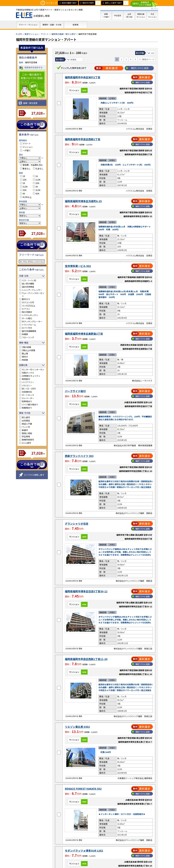Screen dimensions: 174x868
Task: Click 福岡県の路線・駅から探す breadcrumb link
Action: pyautogui.click(x=63, y=34)
